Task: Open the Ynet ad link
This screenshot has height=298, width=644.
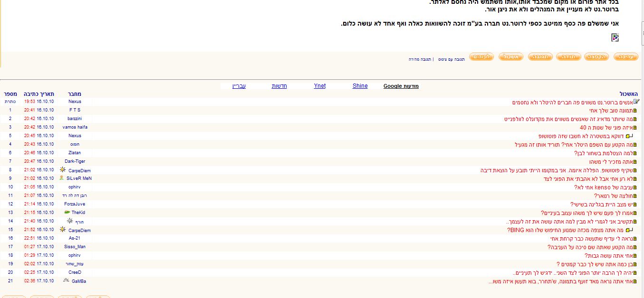Action: (x=320, y=86)
